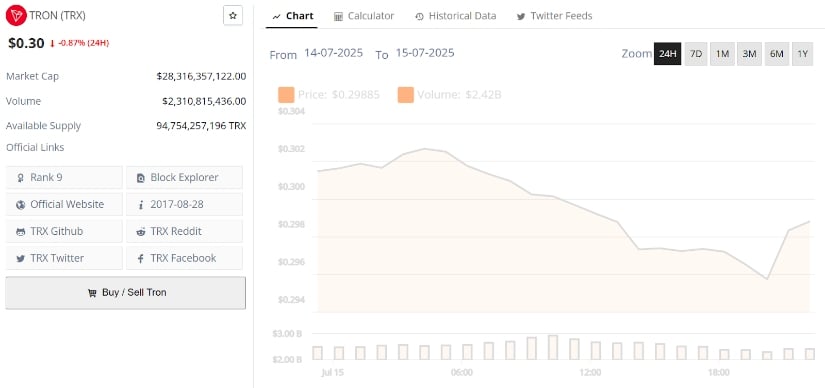This screenshot has height=388, width=825.
Task: Click the Github cat icon
Action: click(x=21, y=232)
